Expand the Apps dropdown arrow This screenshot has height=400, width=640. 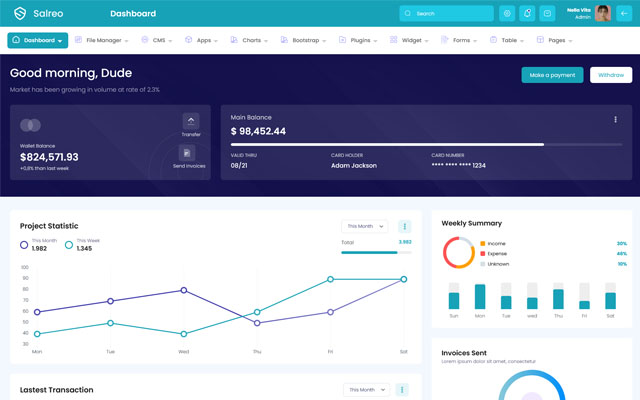click(216, 41)
